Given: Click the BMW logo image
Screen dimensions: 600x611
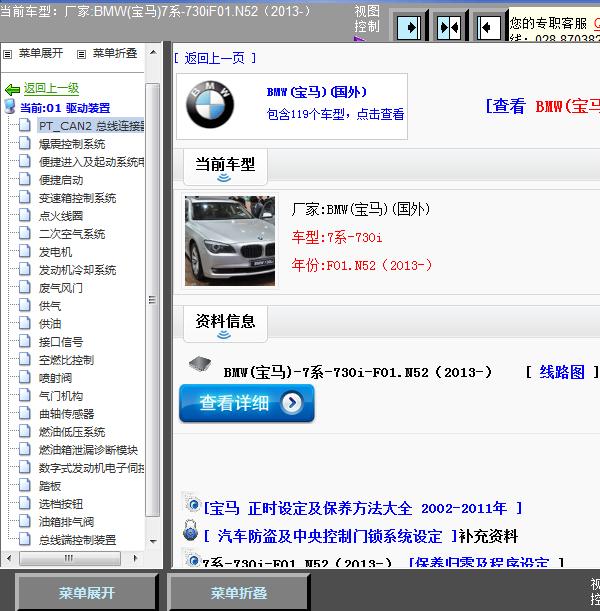Looking at the screenshot, I should [x=210, y=105].
